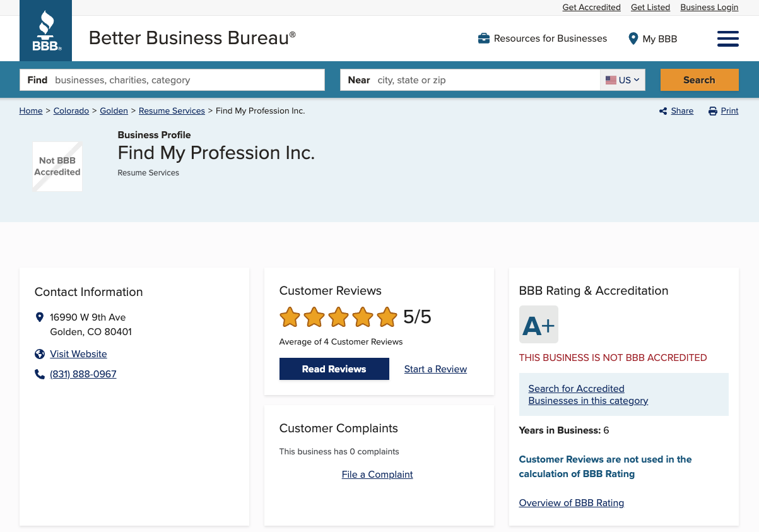Click the US flag icon
This screenshot has width=759, height=532.
click(x=611, y=80)
